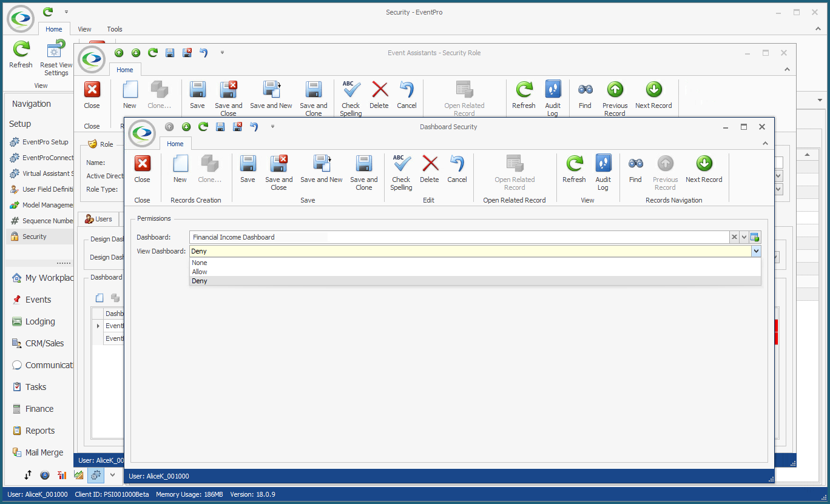Click Save in Dashboard Security ribbon
The image size is (830, 504).
248,169
